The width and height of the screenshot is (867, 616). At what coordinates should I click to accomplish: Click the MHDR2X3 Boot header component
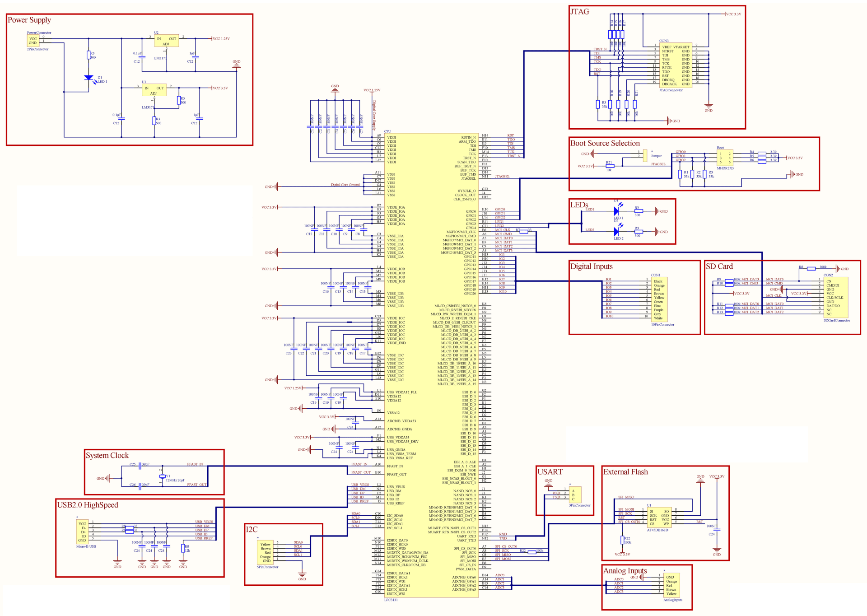725,158
